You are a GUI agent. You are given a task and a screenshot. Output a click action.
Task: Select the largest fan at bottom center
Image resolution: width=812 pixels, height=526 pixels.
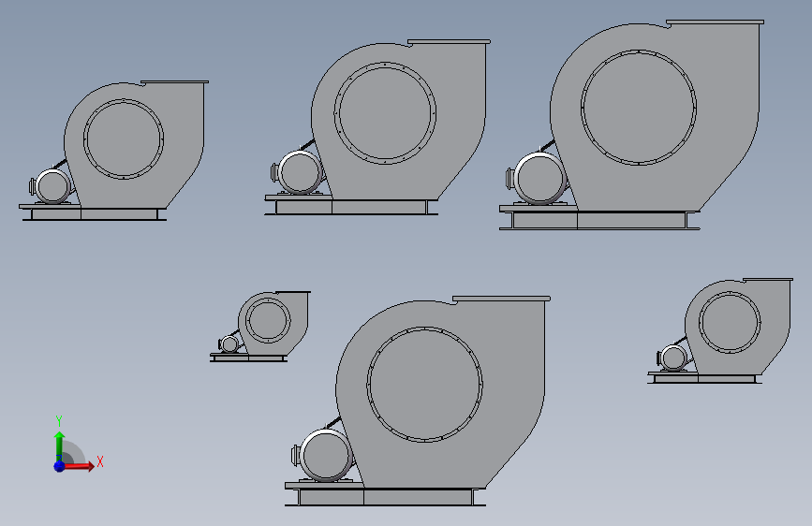(418, 401)
